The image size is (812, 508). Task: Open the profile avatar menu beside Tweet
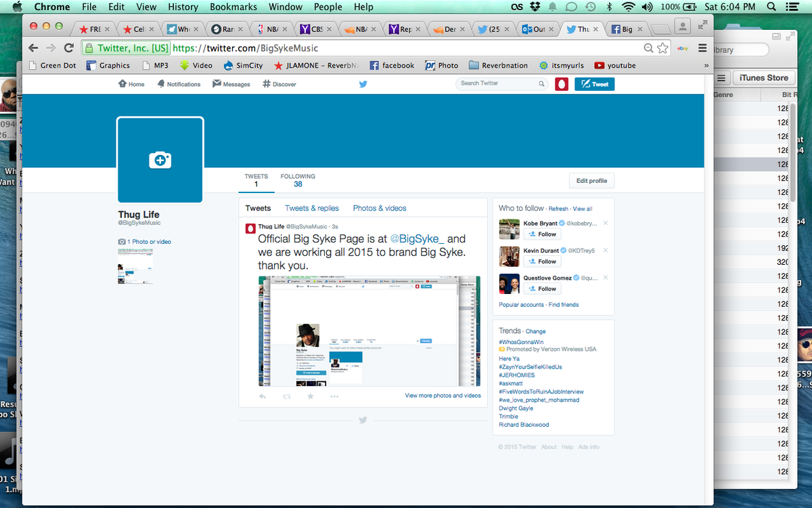coord(561,84)
